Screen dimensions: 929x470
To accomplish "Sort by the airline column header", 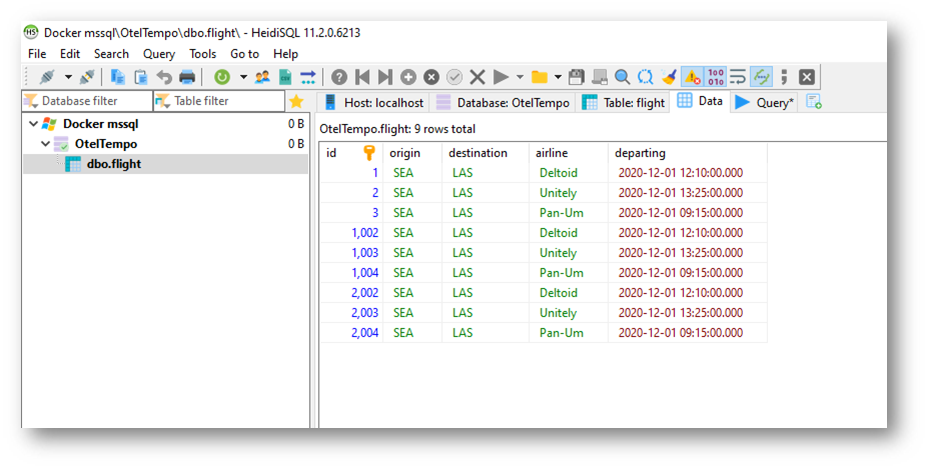I will tap(568, 153).
